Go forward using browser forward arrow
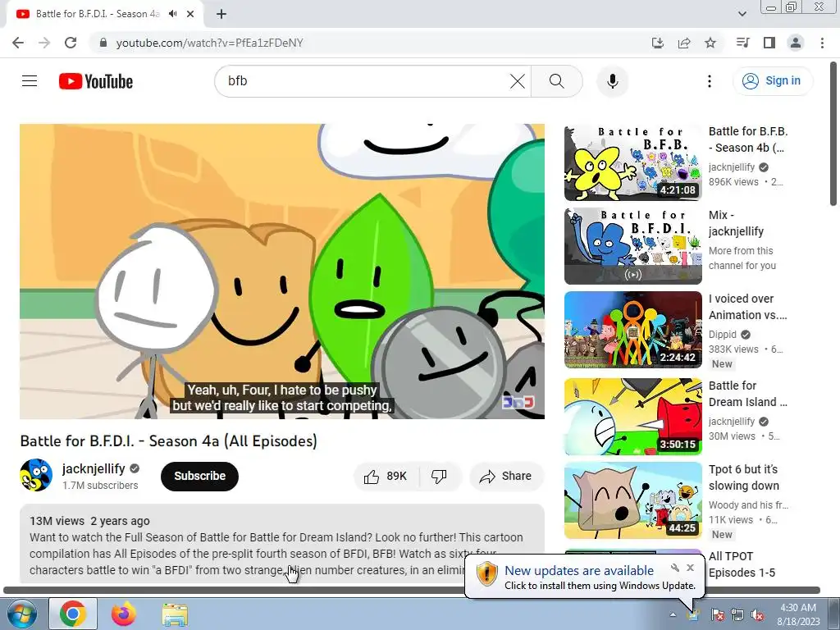Viewport: 840px width, 630px height. click(x=44, y=43)
